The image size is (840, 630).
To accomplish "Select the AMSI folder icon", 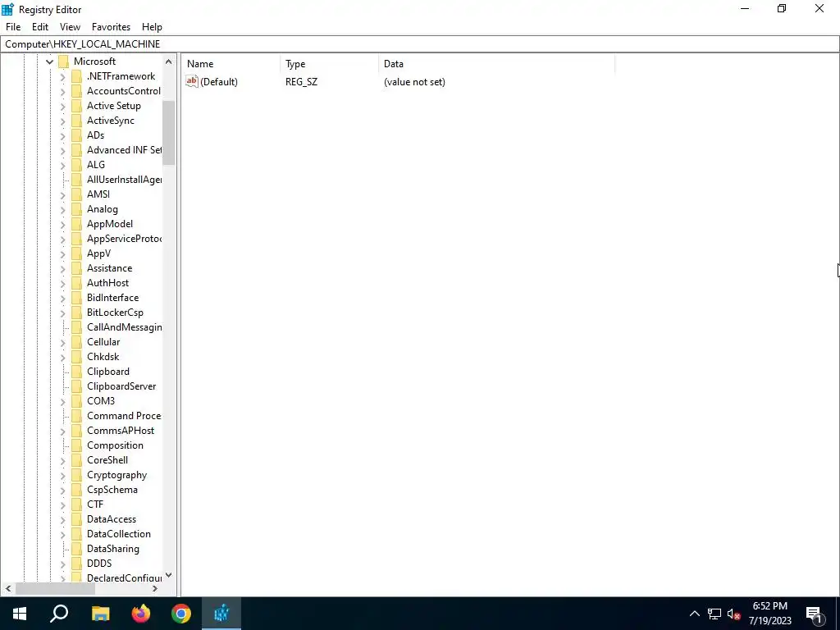I will click(x=76, y=194).
